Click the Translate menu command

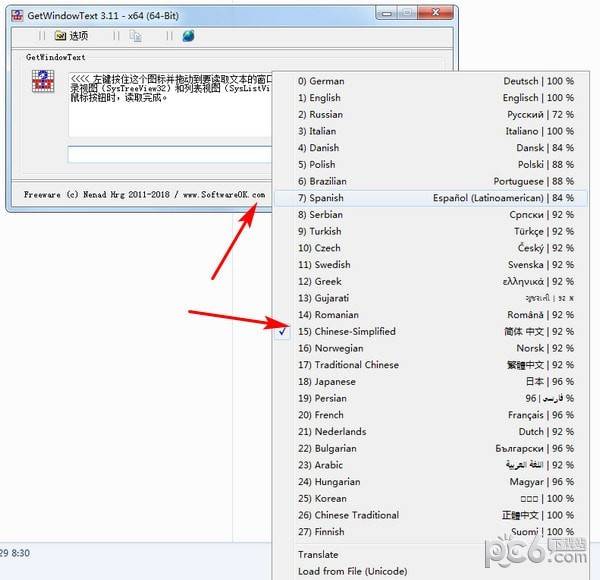[x=318, y=554]
